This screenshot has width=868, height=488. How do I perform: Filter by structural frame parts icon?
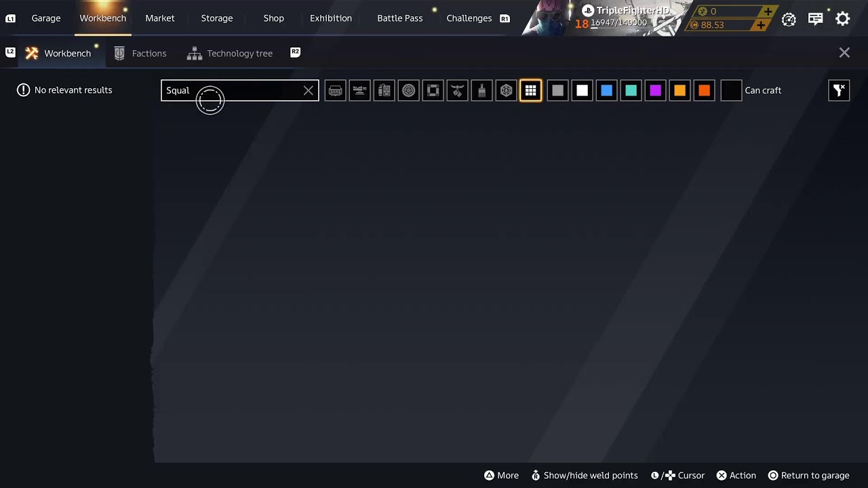(x=433, y=90)
